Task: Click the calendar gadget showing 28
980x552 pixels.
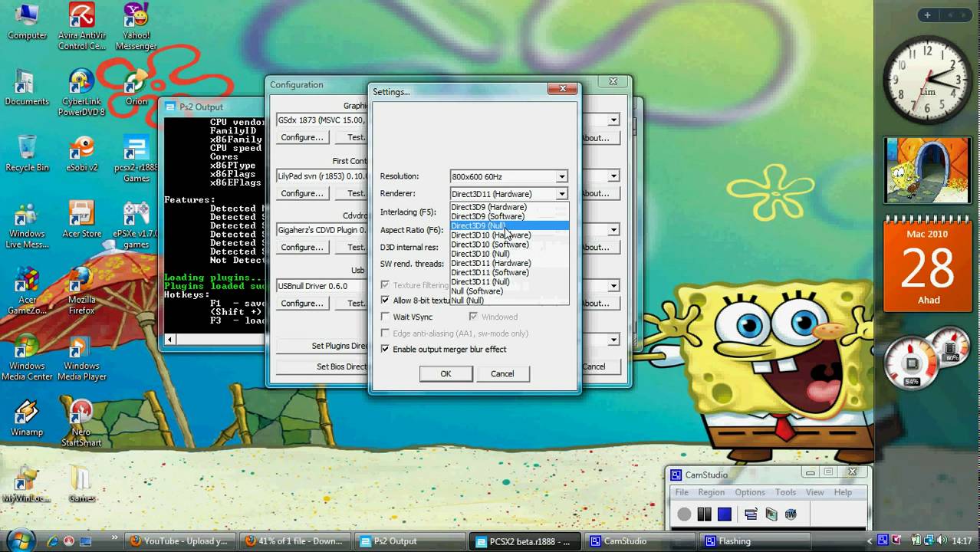Action: tap(928, 265)
